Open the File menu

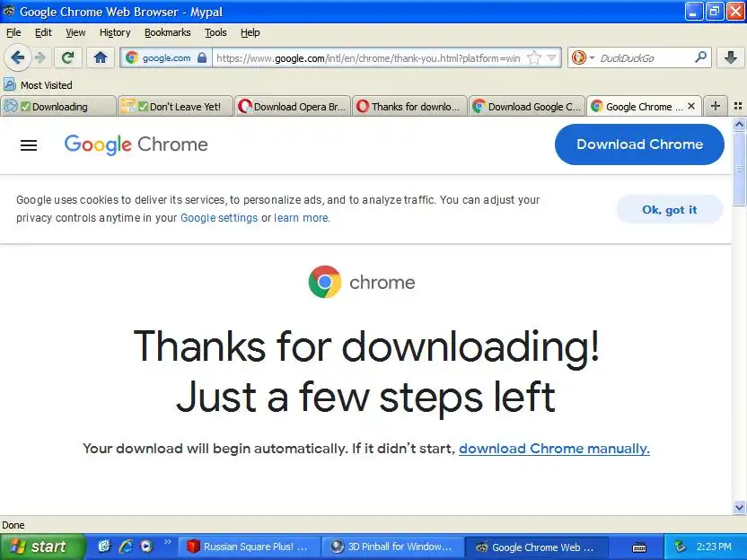[13, 32]
